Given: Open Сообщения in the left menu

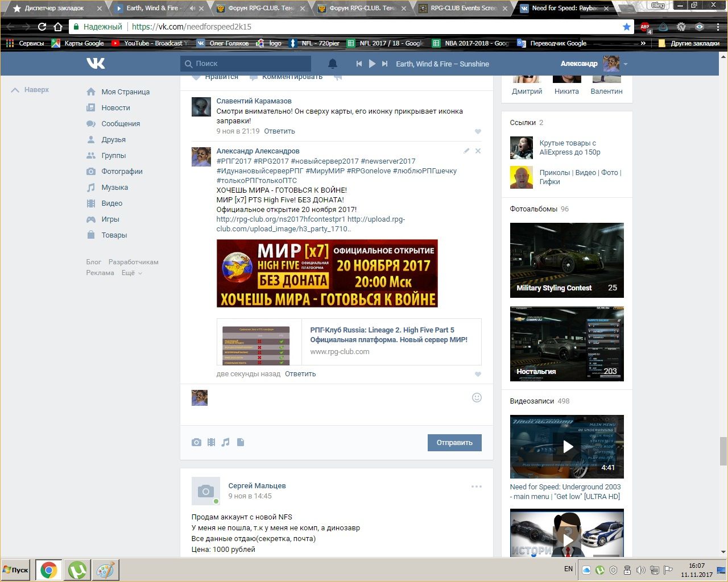Looking at the screenshot, I should tap(120, 123).
